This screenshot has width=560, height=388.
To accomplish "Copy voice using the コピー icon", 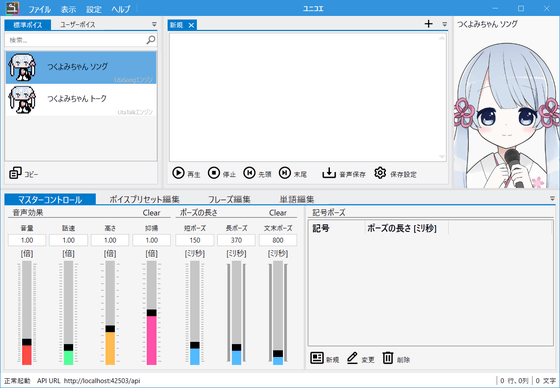I will pos(15,173).
